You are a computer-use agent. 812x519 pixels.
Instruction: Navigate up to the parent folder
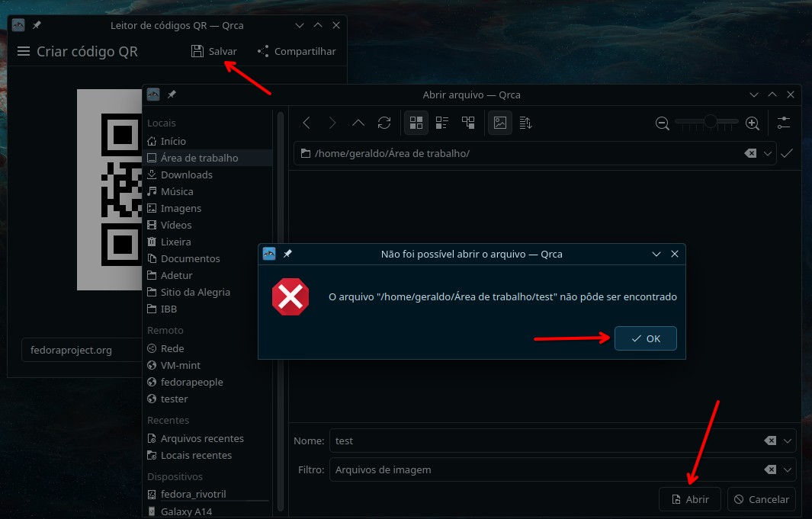(x=358, y=123)
